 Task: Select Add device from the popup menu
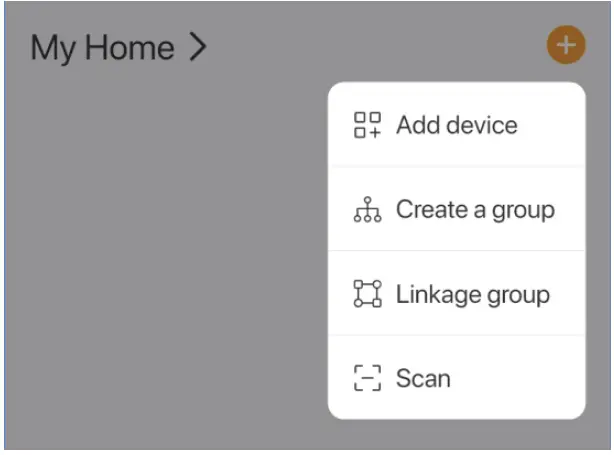pos(456,126)
